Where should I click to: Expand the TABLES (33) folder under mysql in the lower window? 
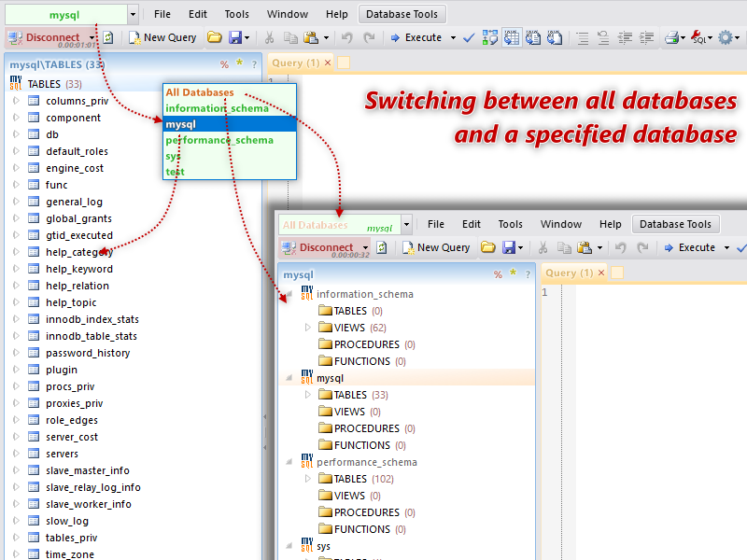[x=308, y=394]
